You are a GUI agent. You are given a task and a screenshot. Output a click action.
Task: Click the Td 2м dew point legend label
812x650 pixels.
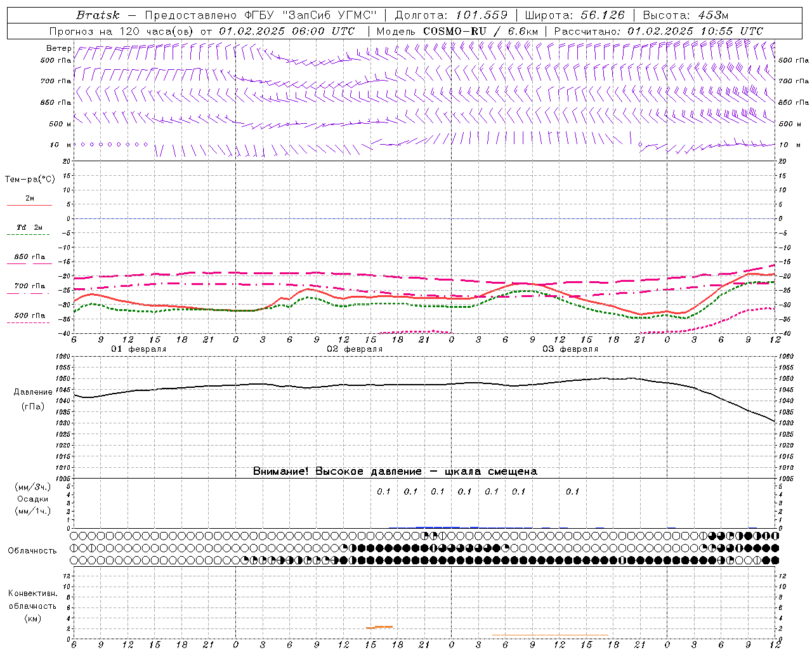click(x=30, y=227)
